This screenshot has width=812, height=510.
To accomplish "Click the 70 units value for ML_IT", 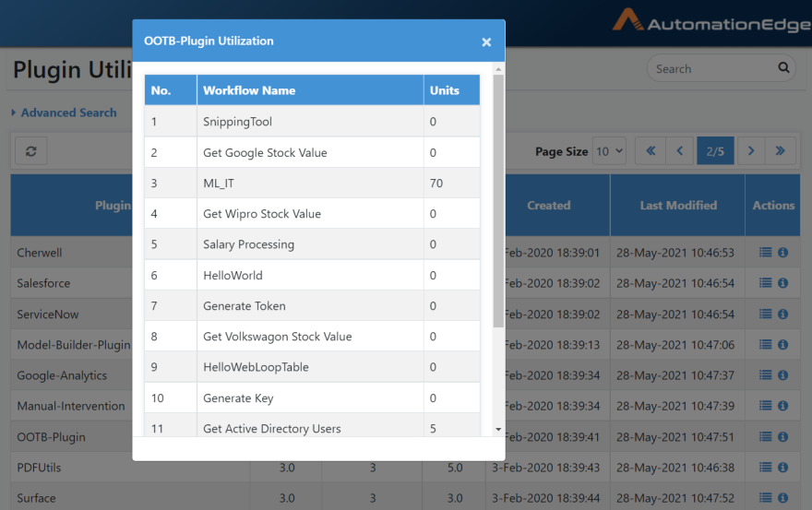I will (436, 184).
